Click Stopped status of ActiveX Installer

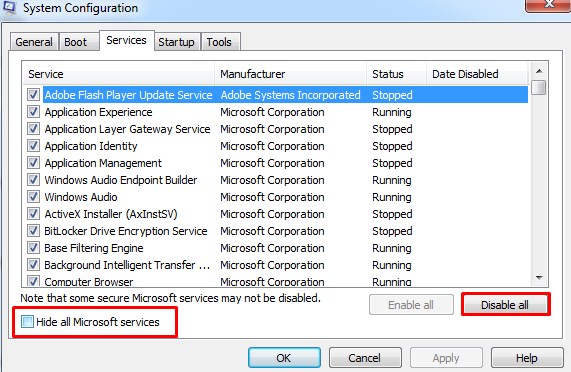(x=392, y=214)
